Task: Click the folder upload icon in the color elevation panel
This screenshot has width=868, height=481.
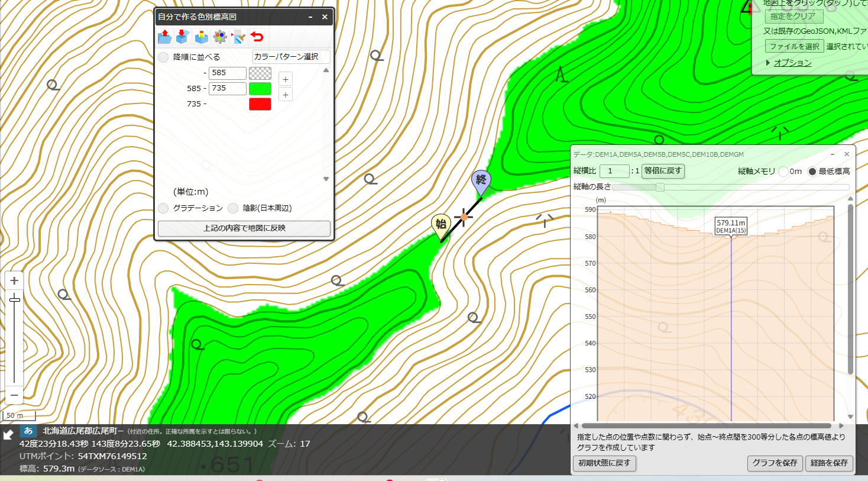Action: tap(164, 37)
